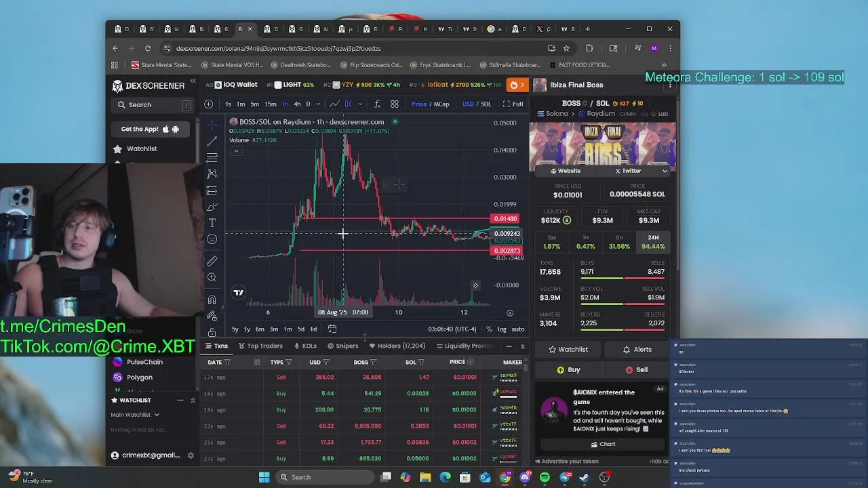Select the pattern drawing tool
The height and width of the screenshot is (488, 868).
click(x=212, y=174)
